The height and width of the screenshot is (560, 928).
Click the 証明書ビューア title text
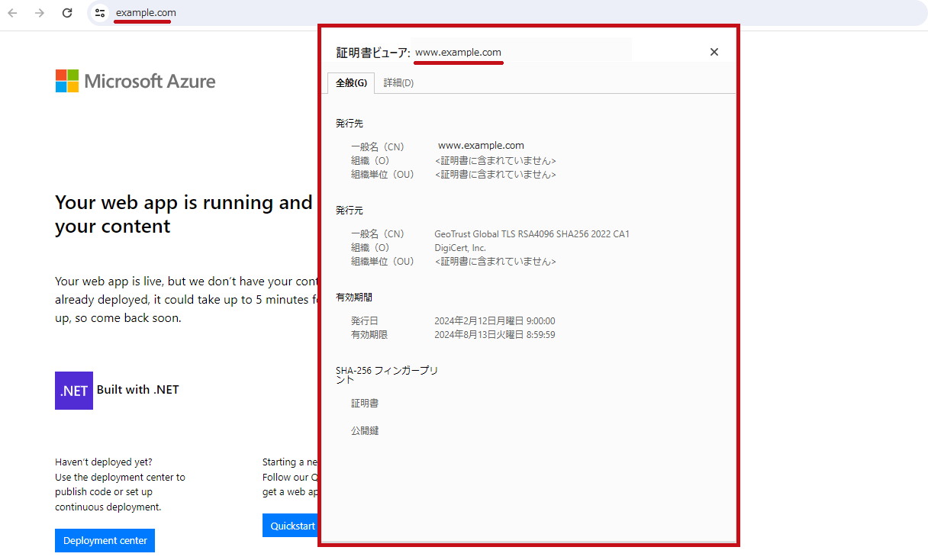coord(373,53)
